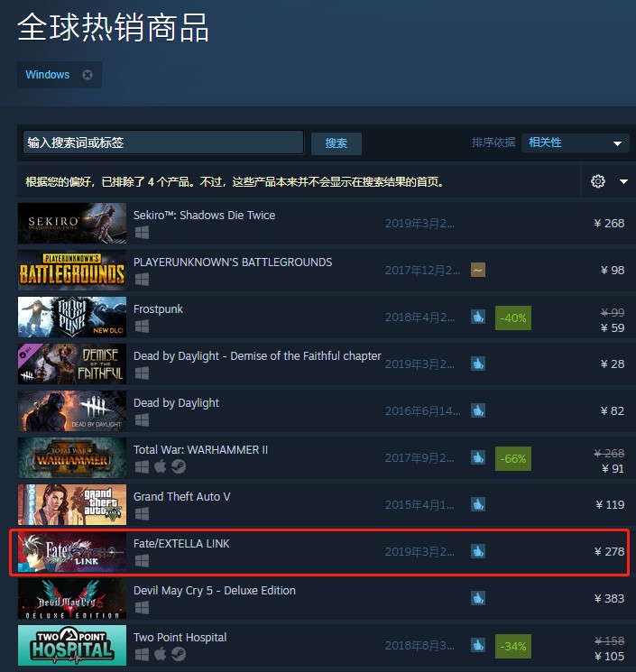Click the Mac icon for Two Point Hospital
Viewport: 636px width, 672px height.
coord(160,654)
